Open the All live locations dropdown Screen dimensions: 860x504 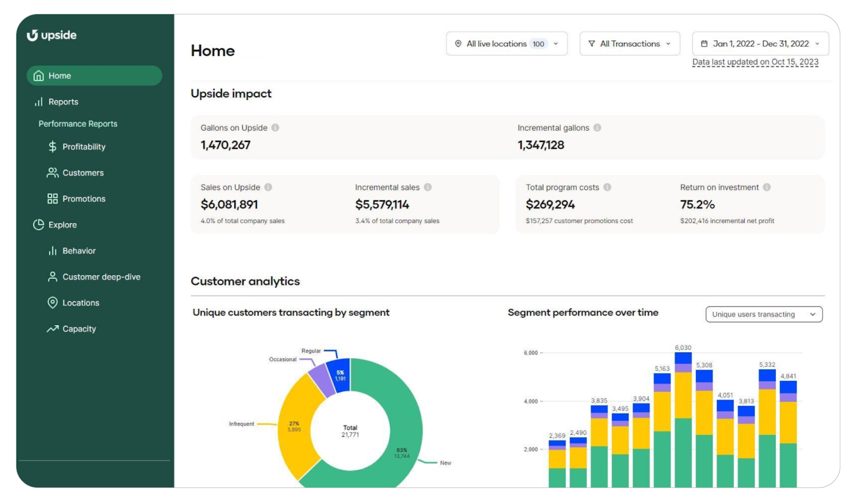click(x=507, y=44)
